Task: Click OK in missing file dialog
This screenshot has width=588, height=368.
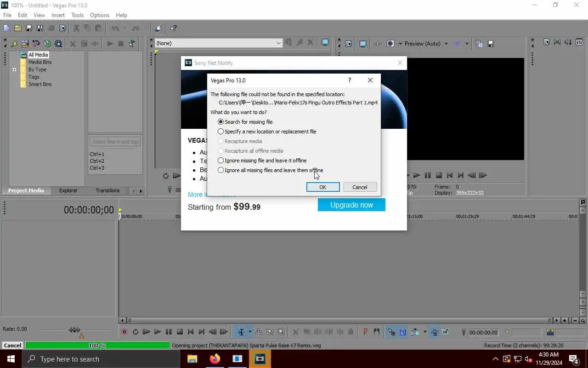Action: (323, 187)
